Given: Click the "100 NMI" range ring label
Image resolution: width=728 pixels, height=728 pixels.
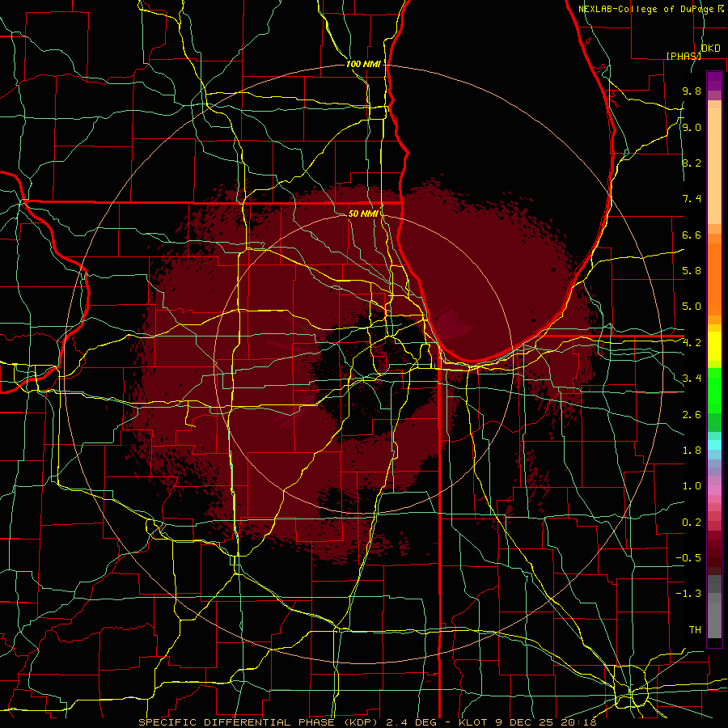Looking at the screenshot, I should pos(363,64).
